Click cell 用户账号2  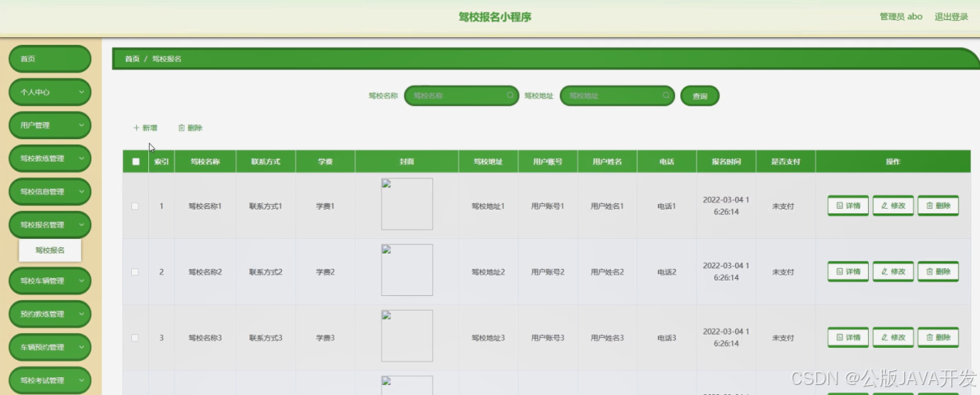coord(548,272)
